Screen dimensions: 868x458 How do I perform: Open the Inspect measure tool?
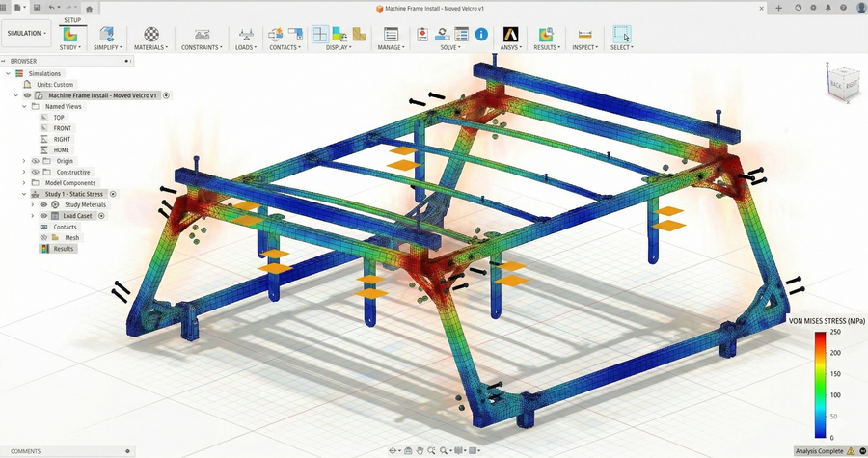tap(584, 35)
